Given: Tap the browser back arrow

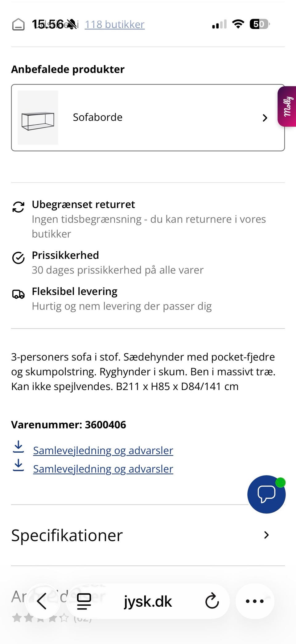Looking at the screenshot, I should point(42,601).
